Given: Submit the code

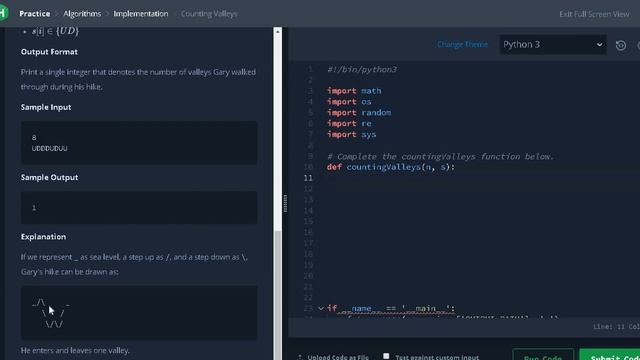Looking at the screenshot, I should coord(610,355).
